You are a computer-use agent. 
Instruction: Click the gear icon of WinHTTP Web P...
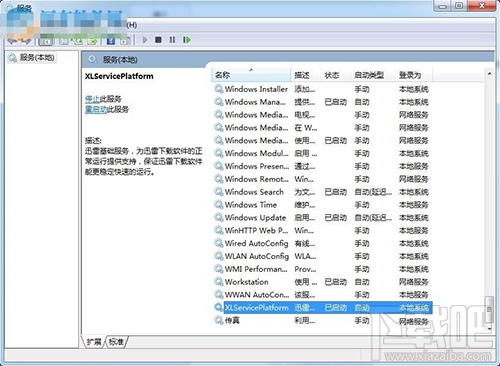pos(219,230)
